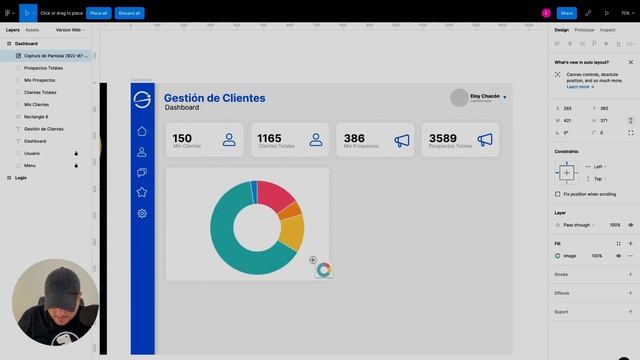
Task: Click the Align right icon
Action: tap(582, 44)
